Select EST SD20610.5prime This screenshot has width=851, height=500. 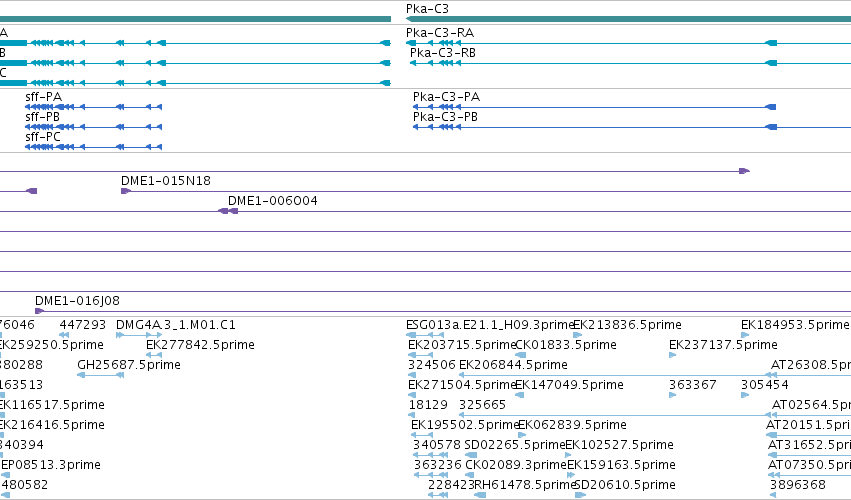(x=625, y=485)
